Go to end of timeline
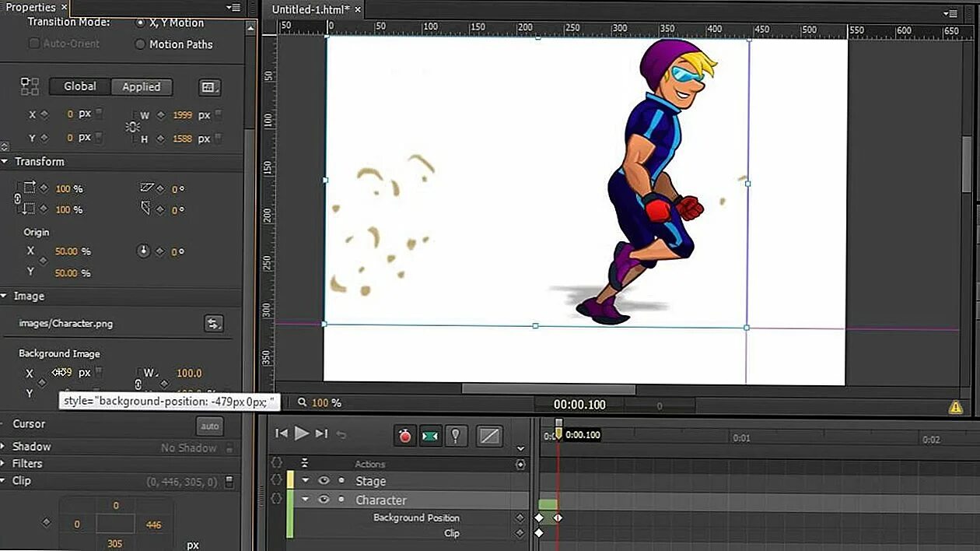The width and height of the screenshot is (980, 551). click(321, 433)
